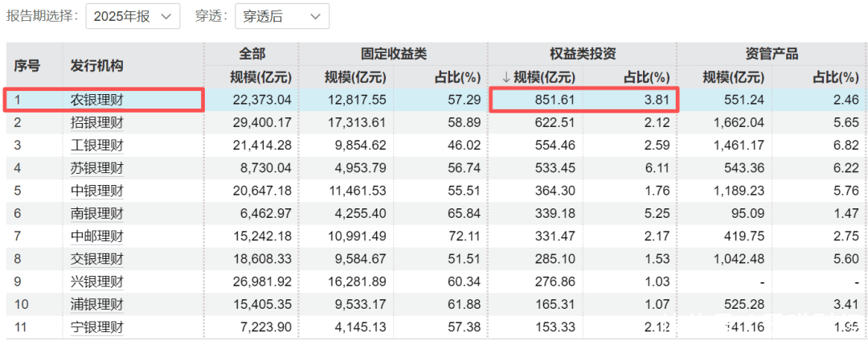Select the 21,414.28 total scale cell

[262, 146]
